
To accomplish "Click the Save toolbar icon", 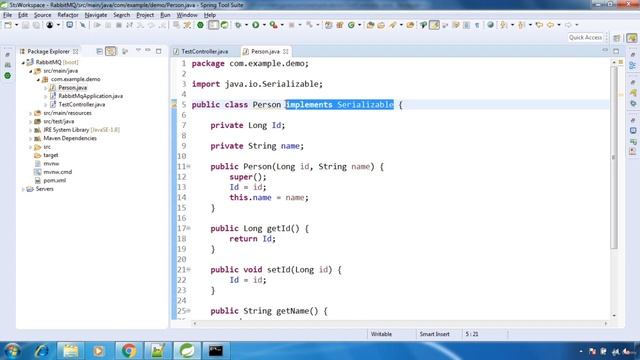I will [25, 25].
